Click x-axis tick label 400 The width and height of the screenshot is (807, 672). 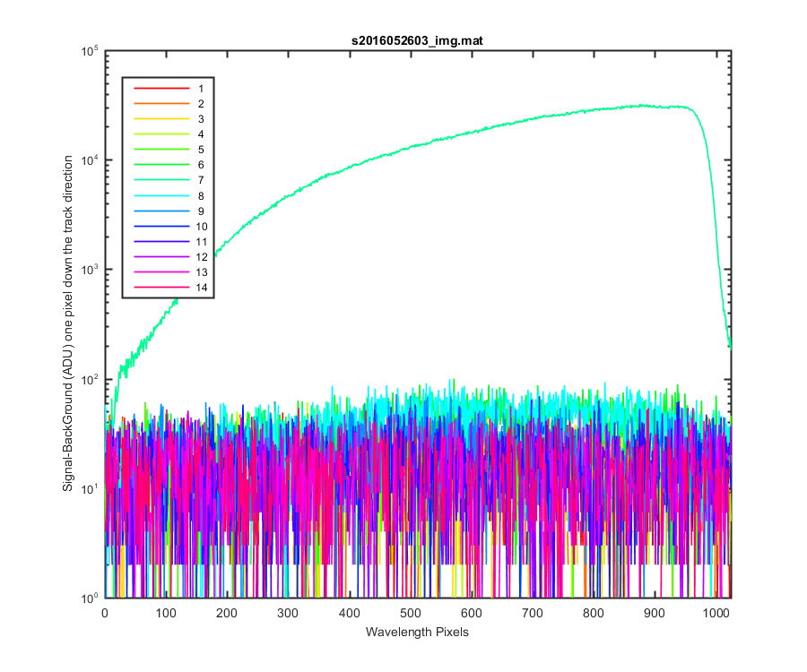point(350,613)
